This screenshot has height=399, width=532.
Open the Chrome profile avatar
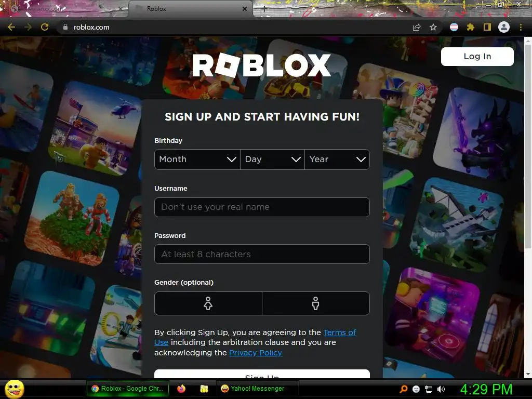point(504,27)
